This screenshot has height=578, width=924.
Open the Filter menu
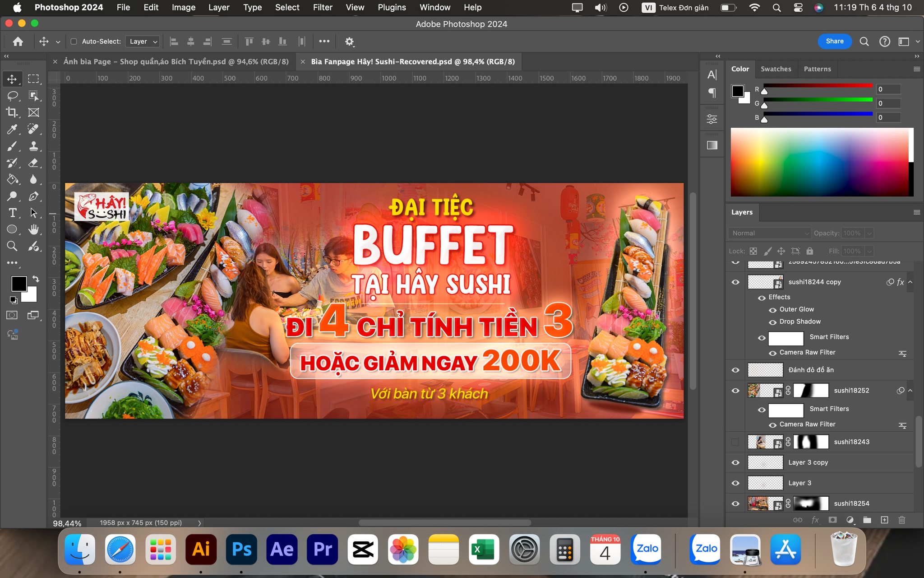pyautogui.click(x=323, y=7)
